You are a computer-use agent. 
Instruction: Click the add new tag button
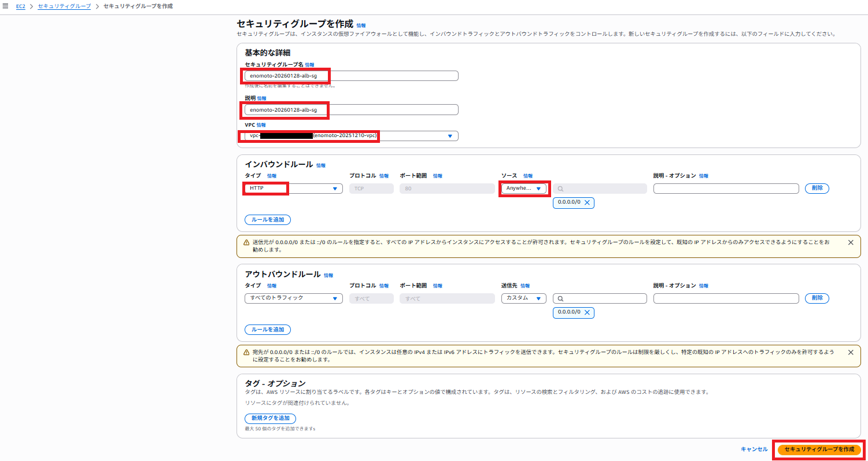tap(270, 418)
